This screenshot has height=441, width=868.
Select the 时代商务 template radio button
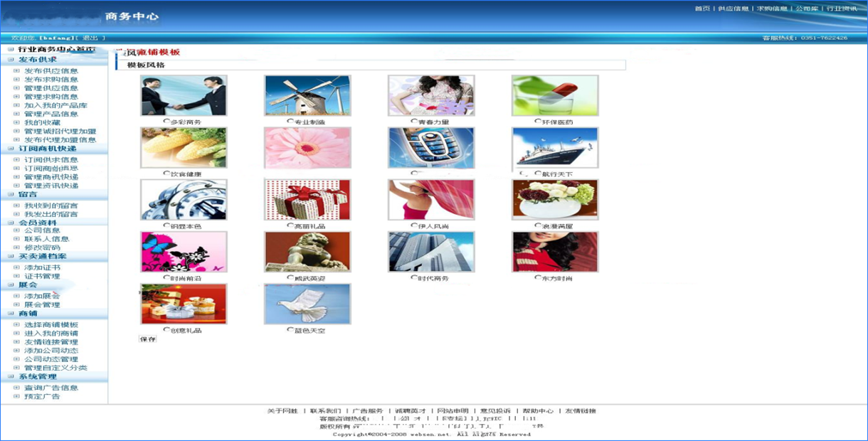[414, 278]
